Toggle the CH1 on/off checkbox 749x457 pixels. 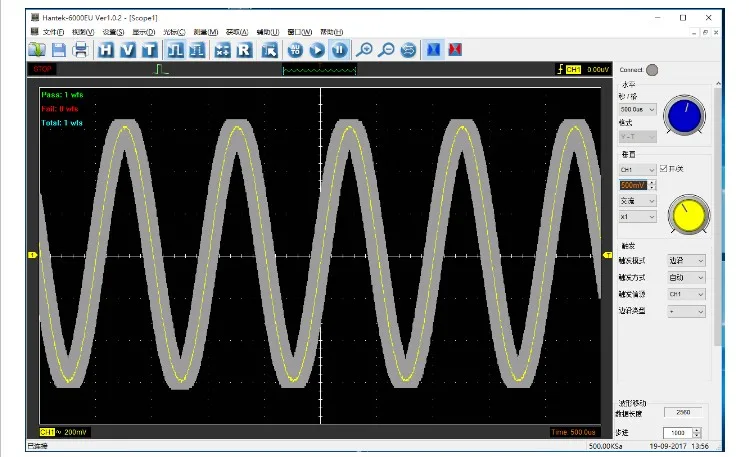(x=663, y=169)
